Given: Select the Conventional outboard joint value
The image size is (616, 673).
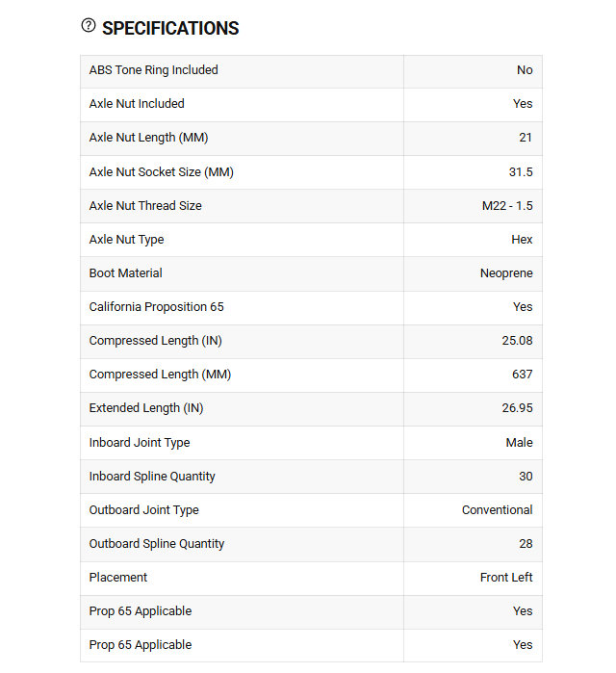Looking at the screenshot, I should [x=498, y=510].
